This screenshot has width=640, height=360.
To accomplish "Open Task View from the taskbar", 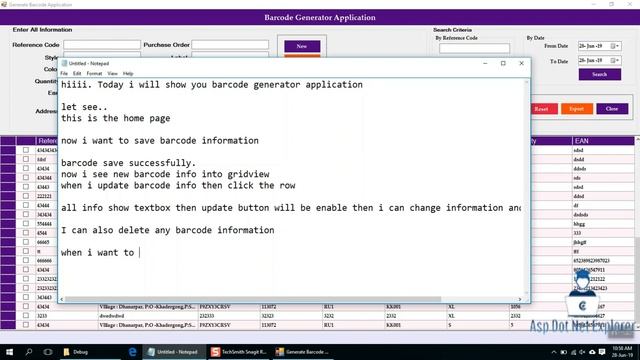I will 48,351.
